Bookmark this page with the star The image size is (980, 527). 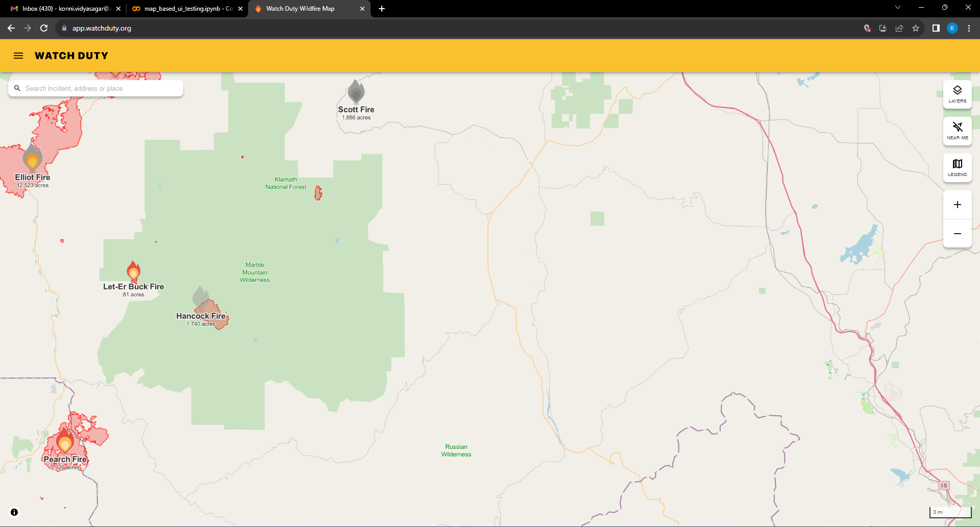(916, 28)
